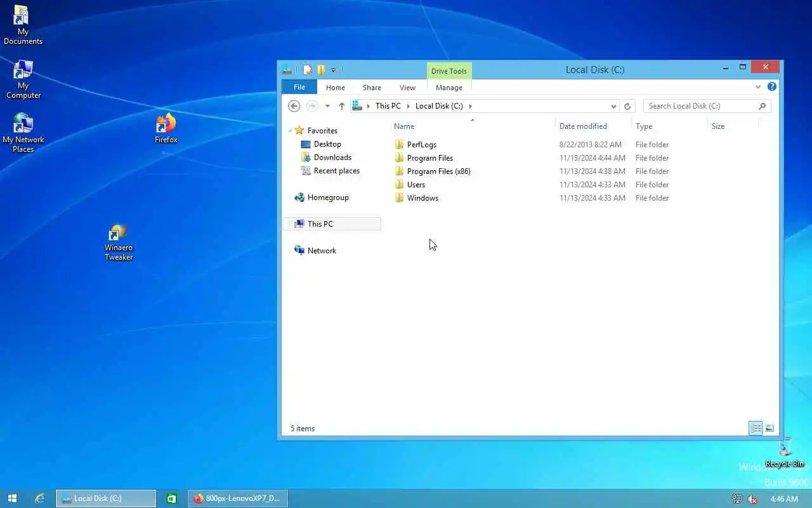This screenshot has height=508, width=812.
Task: Open Desktop in Favorites
Action: (327, 144)
